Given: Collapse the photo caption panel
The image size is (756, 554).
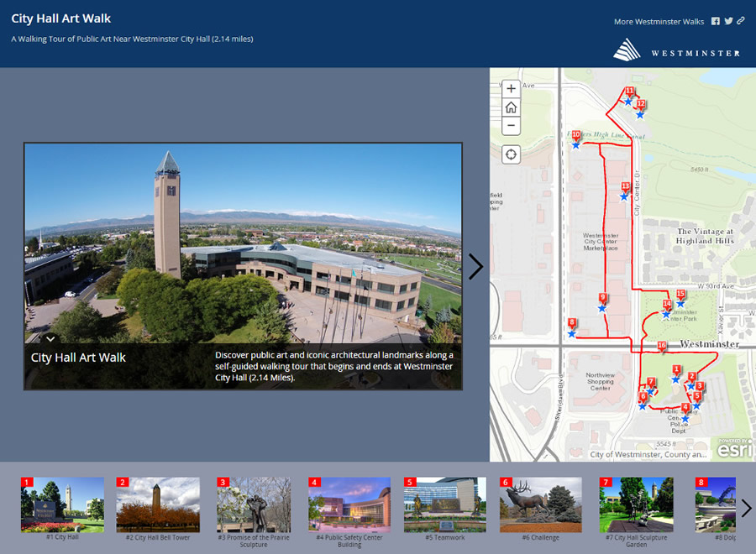Looking at the screenshot, I should pos(50,338).
